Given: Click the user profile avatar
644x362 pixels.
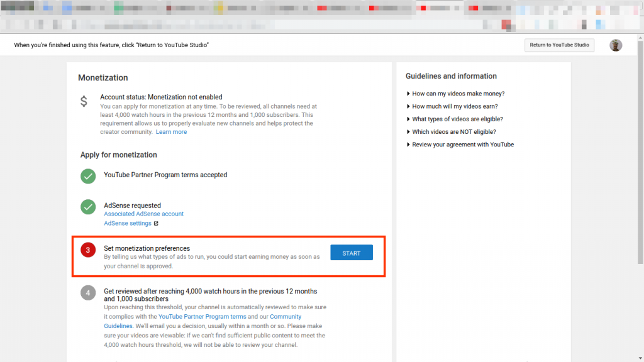Looking at the screenshot, I should pyautogui.click(x=616, y=45).
